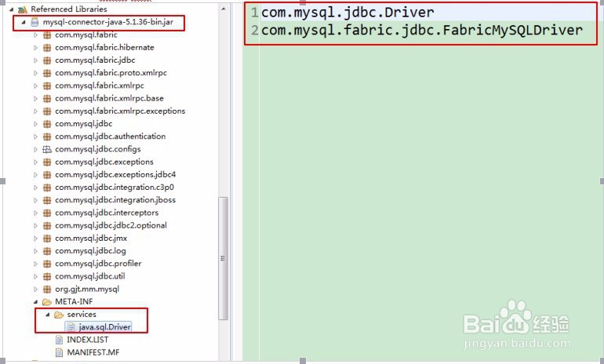Collapse the META-INF folder
This screenshot has width=604, height=364.
35,302
